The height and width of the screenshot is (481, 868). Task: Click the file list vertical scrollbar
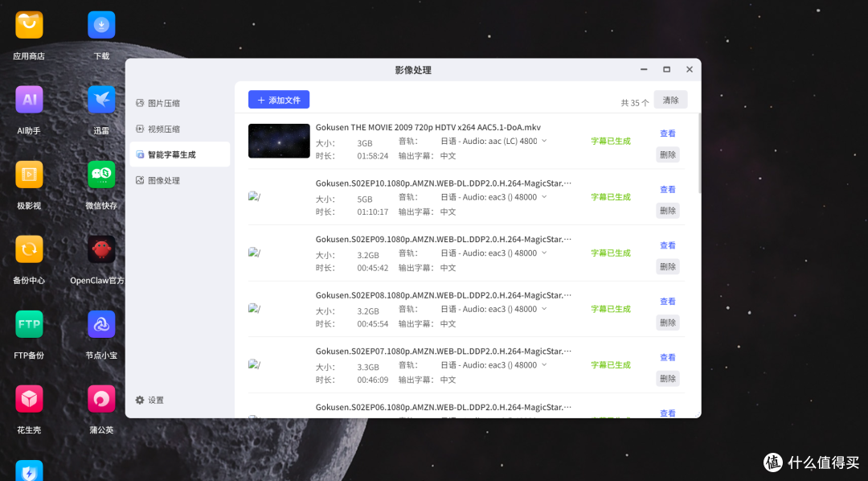(699, 154)
